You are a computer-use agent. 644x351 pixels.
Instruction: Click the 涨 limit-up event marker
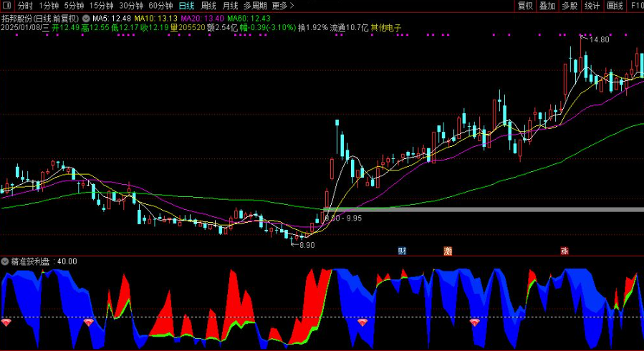tap(564, 251)
